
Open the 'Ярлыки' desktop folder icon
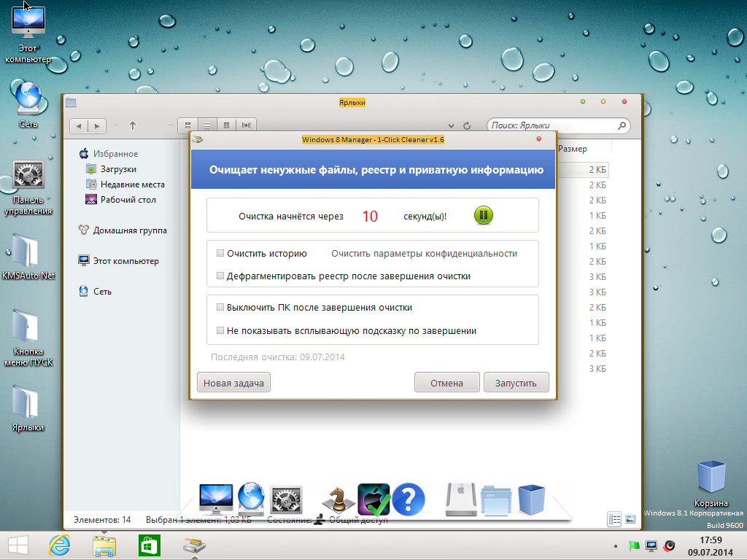(28, 408)
